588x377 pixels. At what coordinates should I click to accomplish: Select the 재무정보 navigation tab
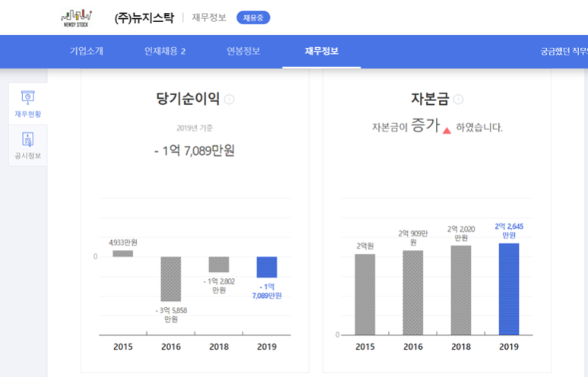(x=321, y=51)
